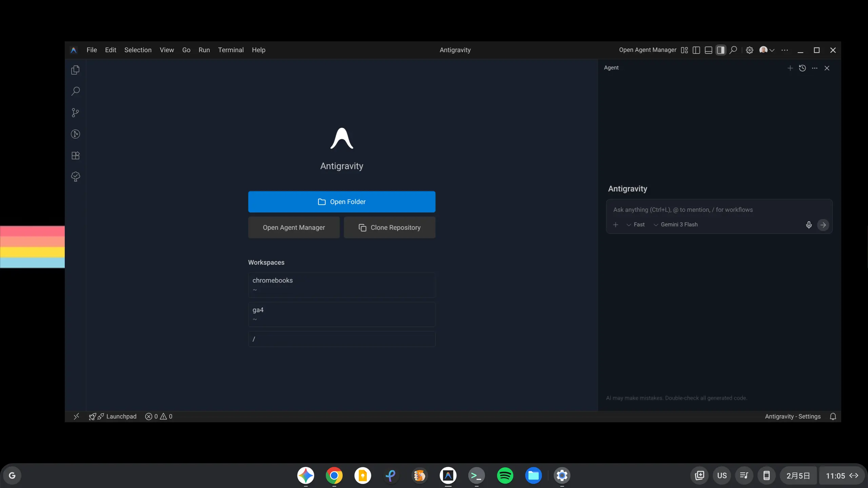Open the Explorer view in activity bar
This screenshot has width=868, height=488.
point(75,70)
